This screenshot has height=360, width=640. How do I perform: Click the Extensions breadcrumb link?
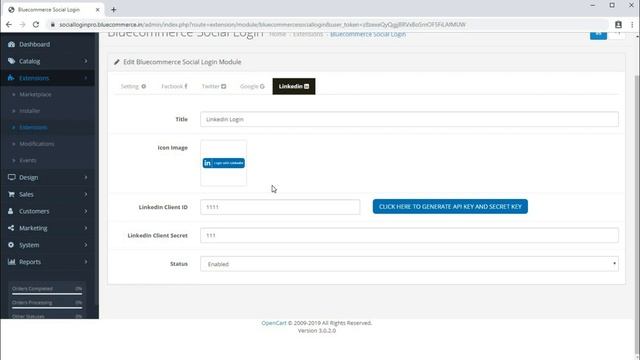click(x=308, y=34)
